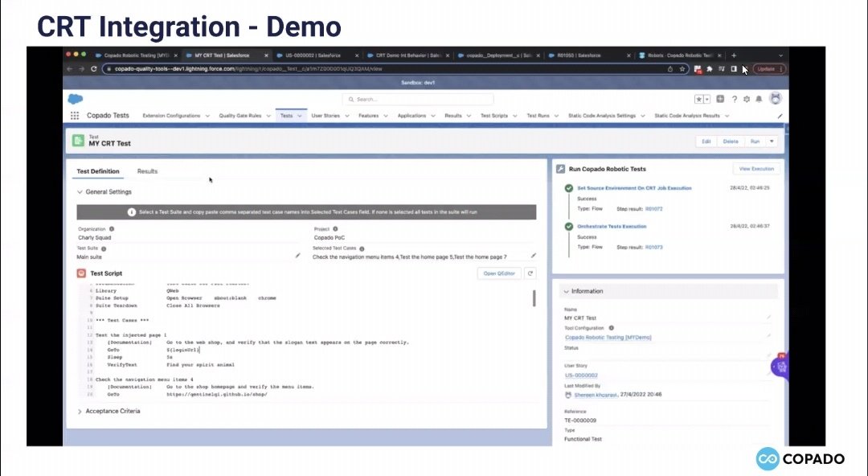This screenshot has height=476, width=868.
Task: Focus the Salesforce search box
Action: coord(418,99)
